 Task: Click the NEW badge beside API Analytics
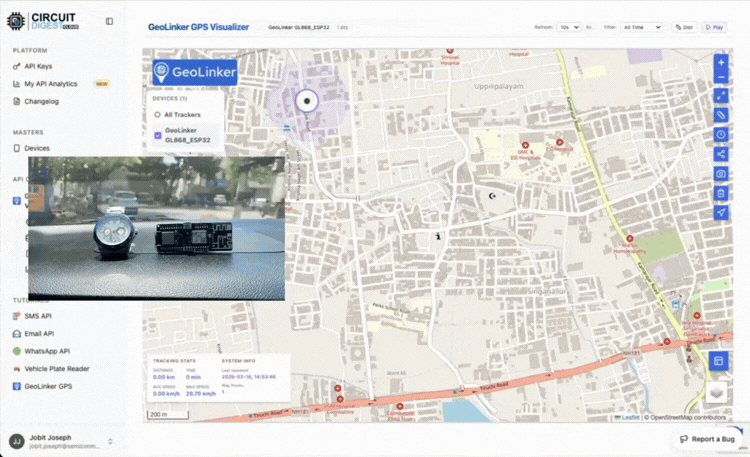[x=102, y=84]
